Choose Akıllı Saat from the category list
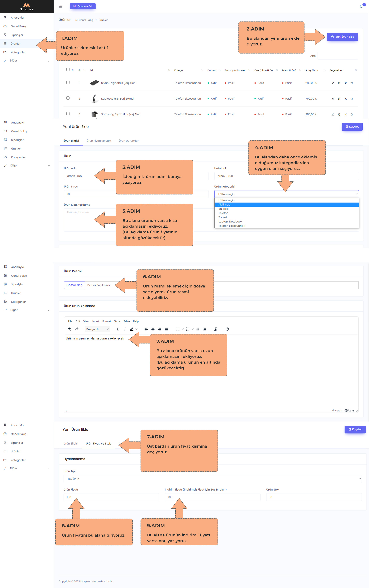Viewport: 369px width, 588px height. tap(286, 205)
